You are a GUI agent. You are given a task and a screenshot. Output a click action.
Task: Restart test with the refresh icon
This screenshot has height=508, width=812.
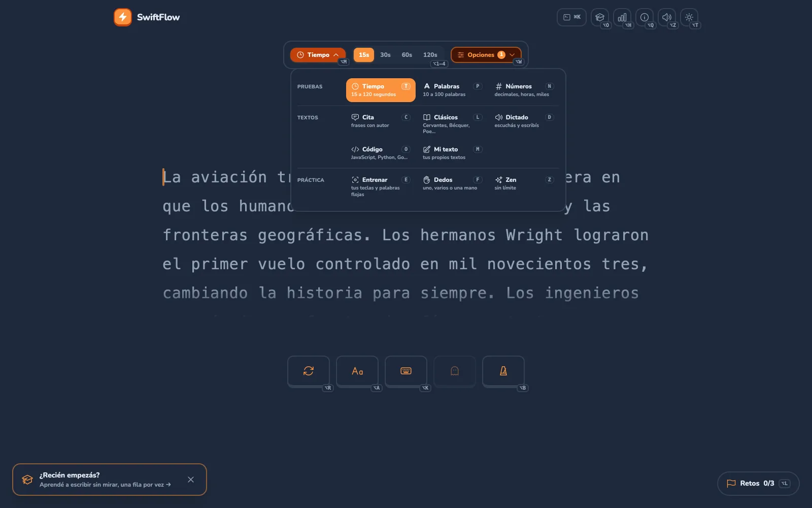[309, 371]
